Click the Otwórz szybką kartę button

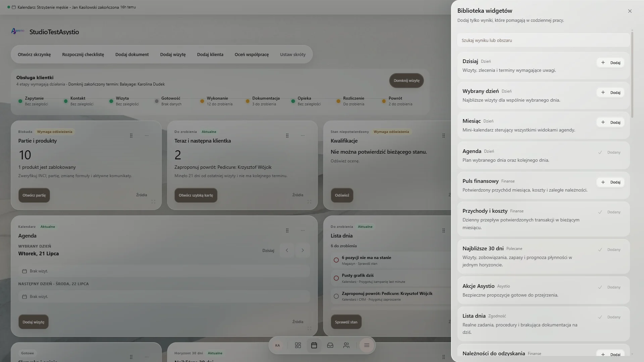(x=196, y=195)
